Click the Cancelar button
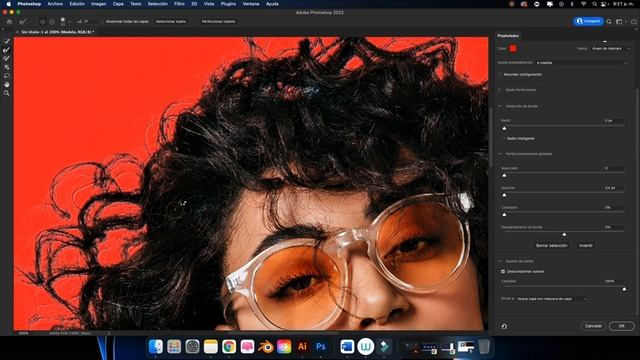 click(593, 326)
